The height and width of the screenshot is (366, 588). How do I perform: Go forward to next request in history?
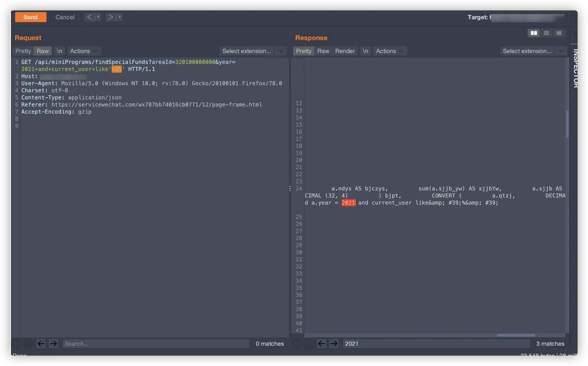pos(110,17)
